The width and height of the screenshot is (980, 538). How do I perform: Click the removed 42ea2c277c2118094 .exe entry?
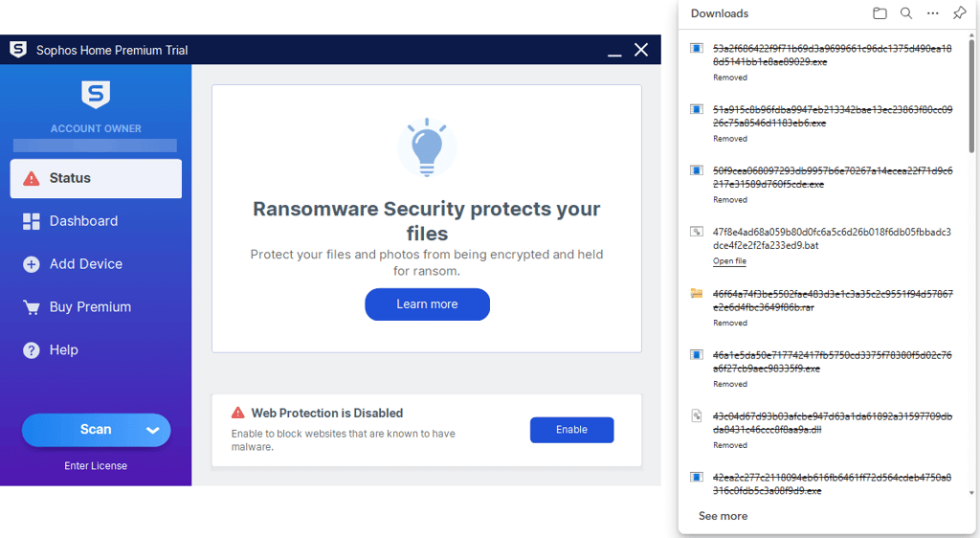point(833,484)
